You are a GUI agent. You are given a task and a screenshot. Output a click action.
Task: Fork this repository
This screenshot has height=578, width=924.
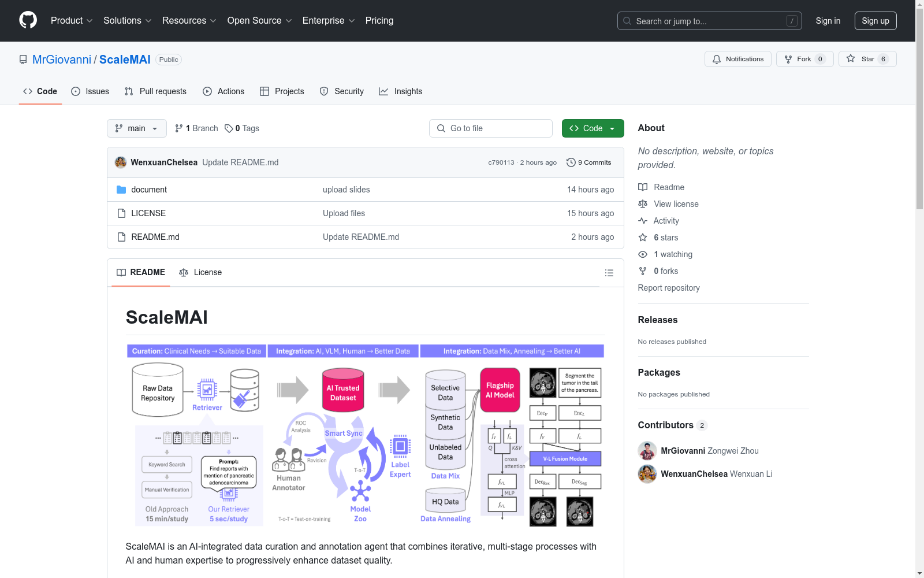tap(804, 59)
